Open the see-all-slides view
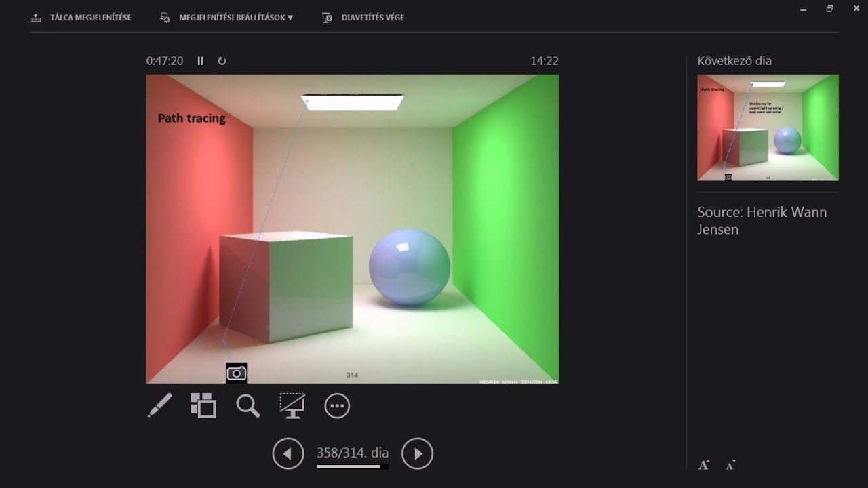The image size is (868, 488). click(203, 405)
